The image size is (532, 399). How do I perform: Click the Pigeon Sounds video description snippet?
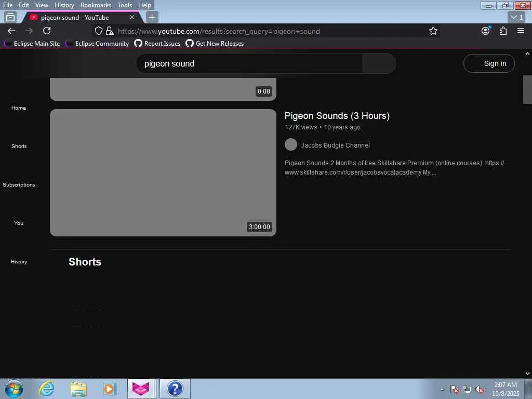394,168
